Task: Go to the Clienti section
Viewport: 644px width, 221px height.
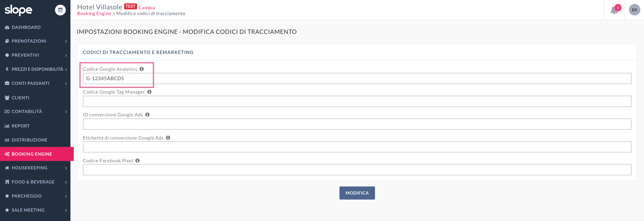Action: pyautogui.click(x=20, y=97)
